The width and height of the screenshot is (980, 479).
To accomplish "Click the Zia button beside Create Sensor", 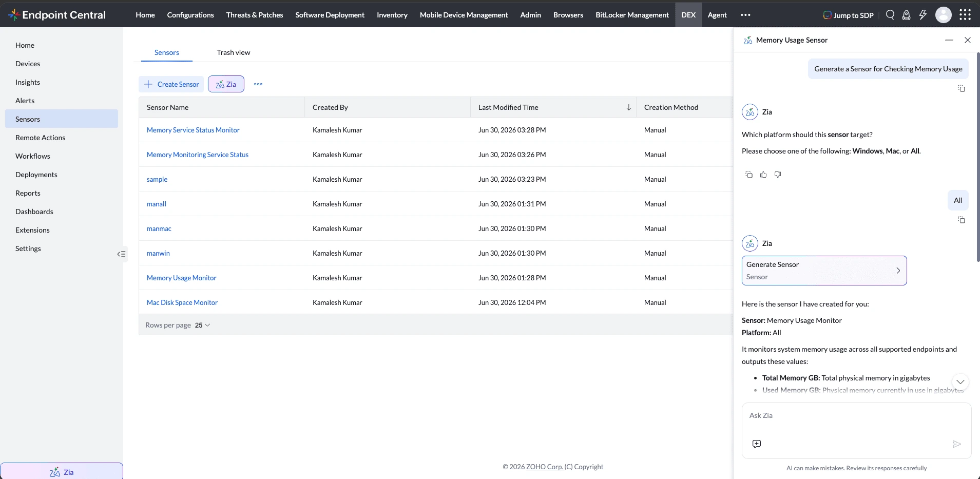I will point(226,84).
